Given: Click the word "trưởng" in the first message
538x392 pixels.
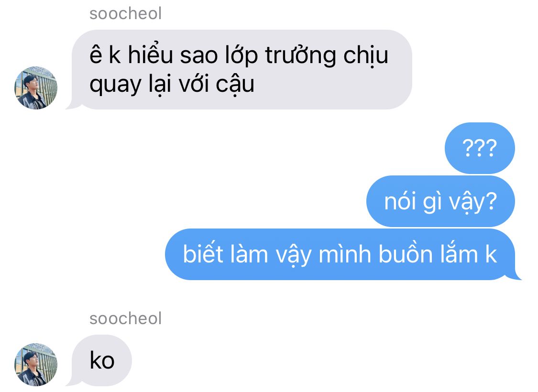Looking at the screenshot, I should coord(301,55).
